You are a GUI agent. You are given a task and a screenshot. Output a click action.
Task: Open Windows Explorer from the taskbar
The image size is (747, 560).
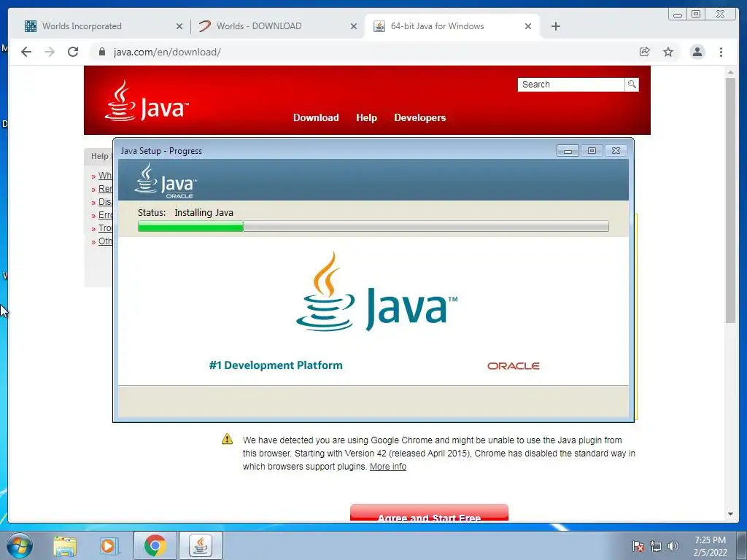(x=65, y=545)
